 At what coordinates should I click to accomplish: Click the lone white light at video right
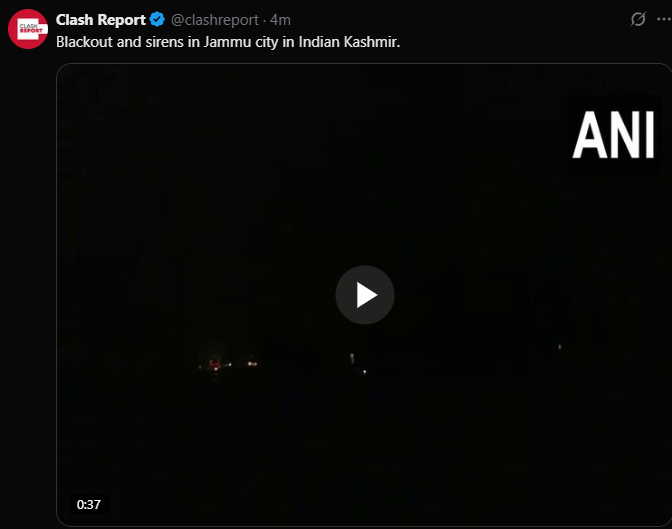560,347
